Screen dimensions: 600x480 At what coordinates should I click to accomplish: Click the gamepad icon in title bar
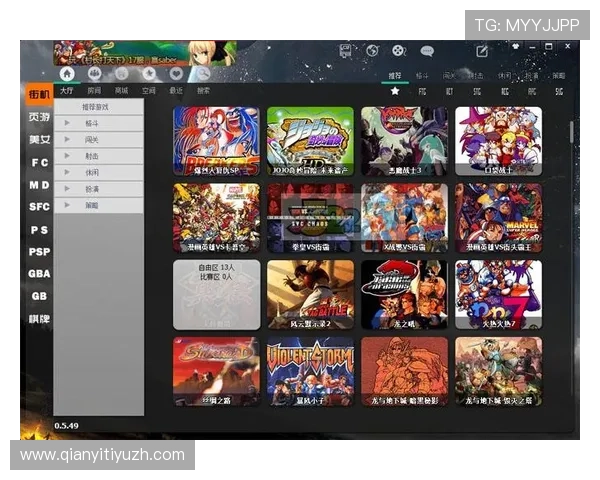pos(399,50)
